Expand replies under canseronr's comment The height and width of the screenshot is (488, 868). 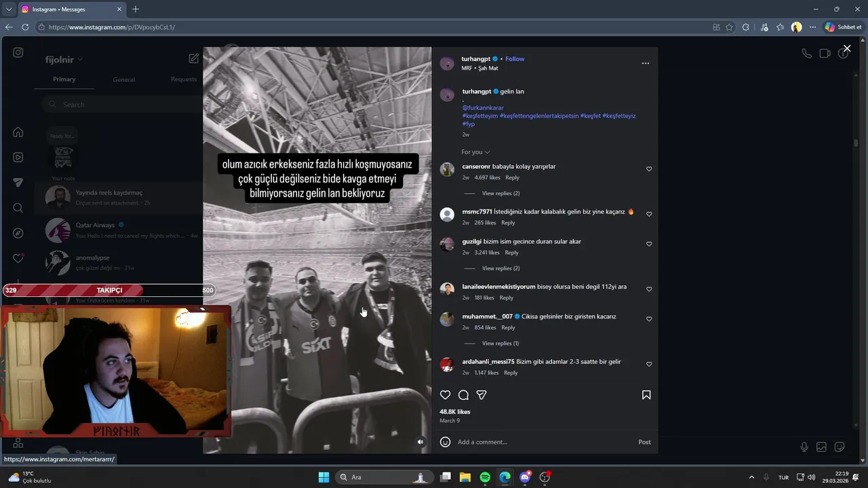point(500,193)
